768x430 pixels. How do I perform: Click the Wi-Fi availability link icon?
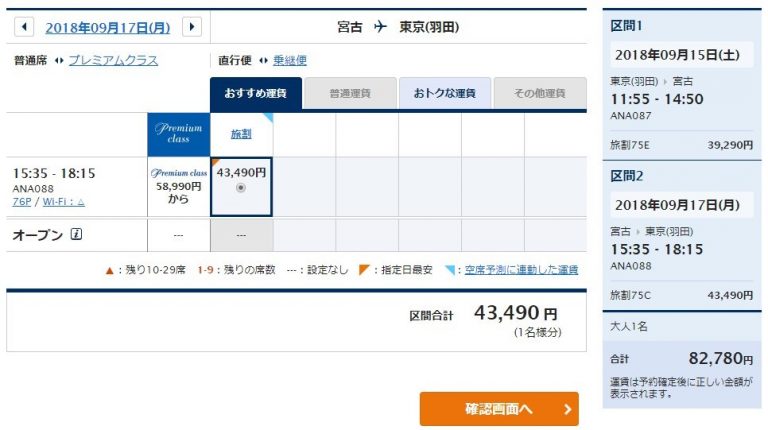click(x=64, y=202)
